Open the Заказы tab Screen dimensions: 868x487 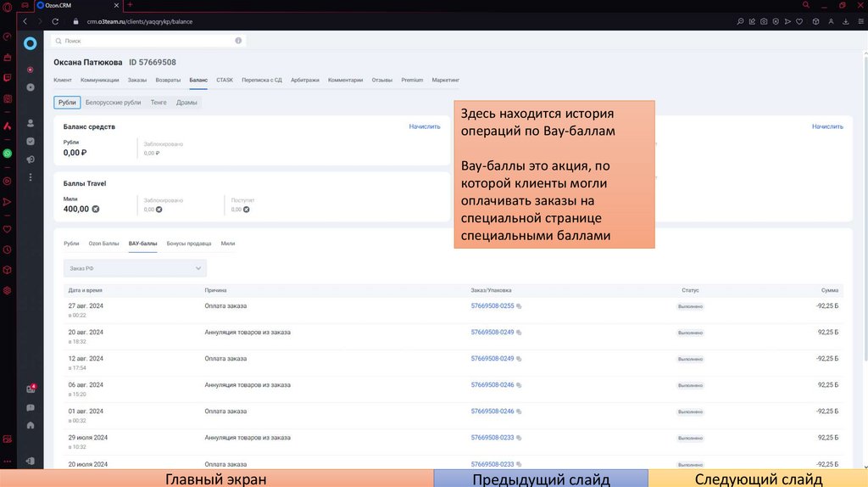(x=137, y=80)
